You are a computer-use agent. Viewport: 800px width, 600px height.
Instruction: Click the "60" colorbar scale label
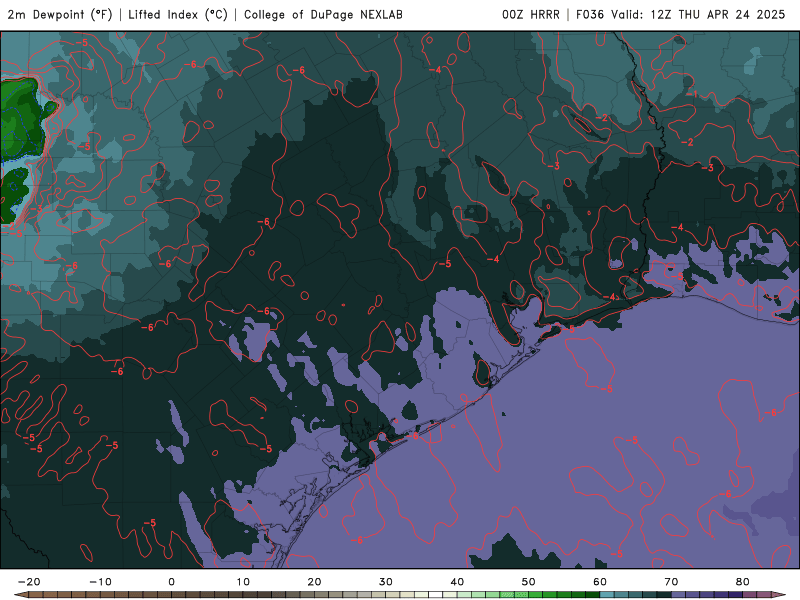600,582
